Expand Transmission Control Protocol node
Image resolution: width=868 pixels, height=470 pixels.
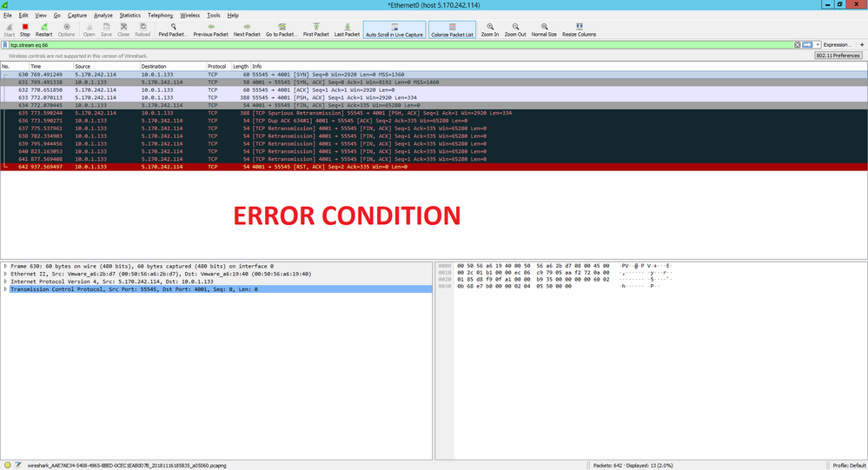pos(5,289)
